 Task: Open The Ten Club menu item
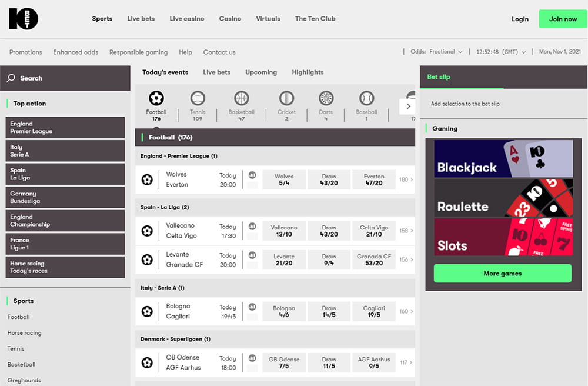tap(315, 19)
